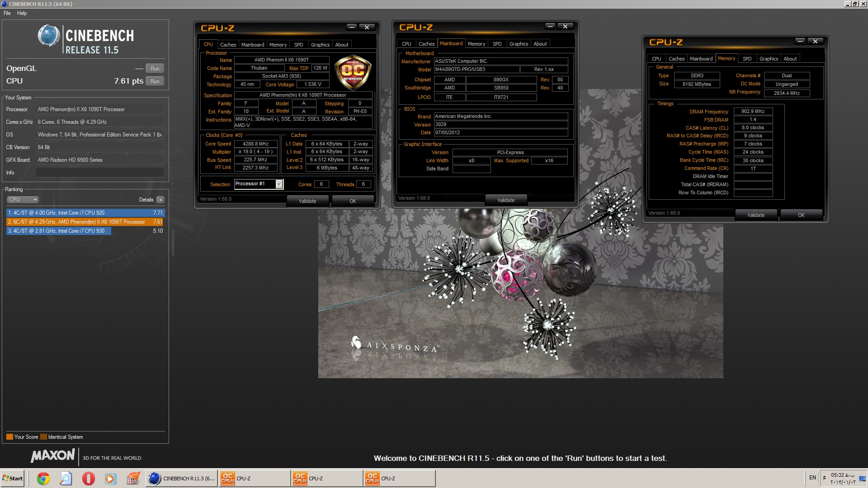Click the MAXON logo
Viewport: 868px width, 488px height.
tap(53, 455)
